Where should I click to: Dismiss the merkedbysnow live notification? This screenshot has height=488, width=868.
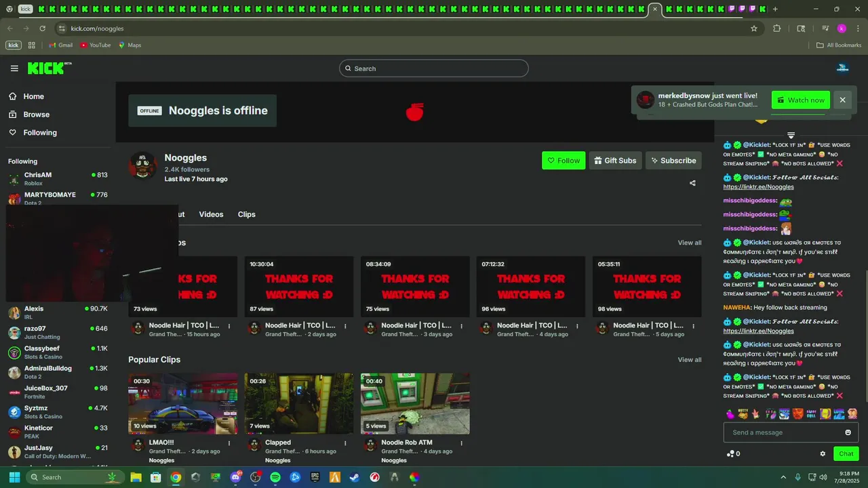(842, 100)
